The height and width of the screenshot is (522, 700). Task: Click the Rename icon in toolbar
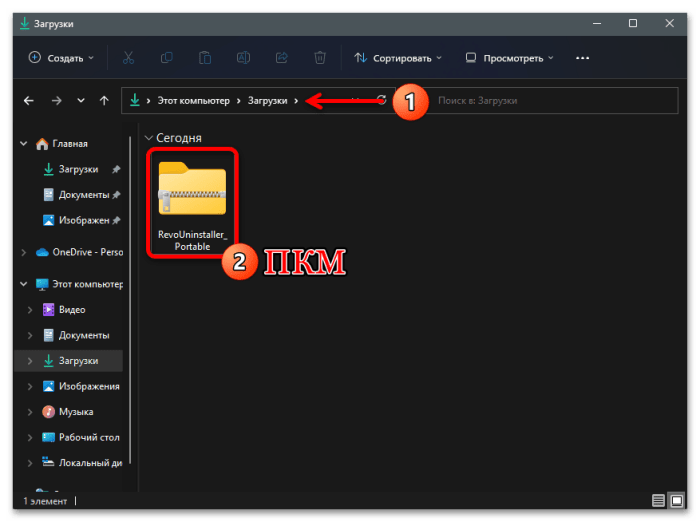pyautogui.click(x=243, y=58)
